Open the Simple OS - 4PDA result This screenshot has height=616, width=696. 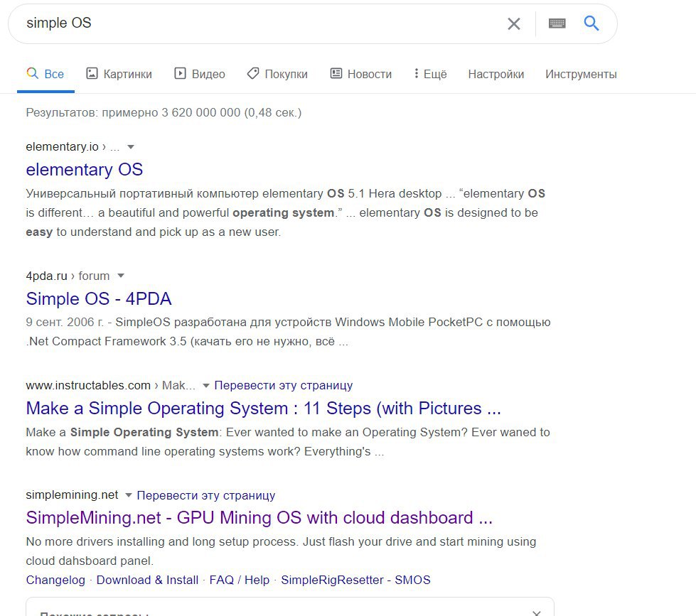[x=99, y=298]
